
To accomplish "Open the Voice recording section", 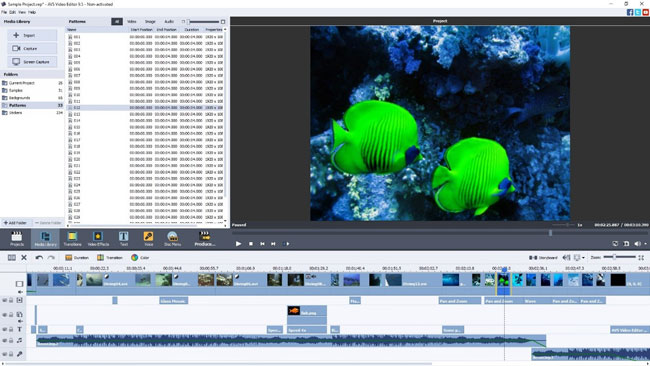I will point(148,239).
